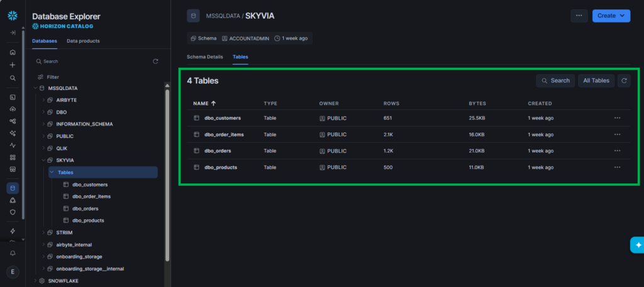Select dbo_orders in the tree

click(x=86, y=208)
